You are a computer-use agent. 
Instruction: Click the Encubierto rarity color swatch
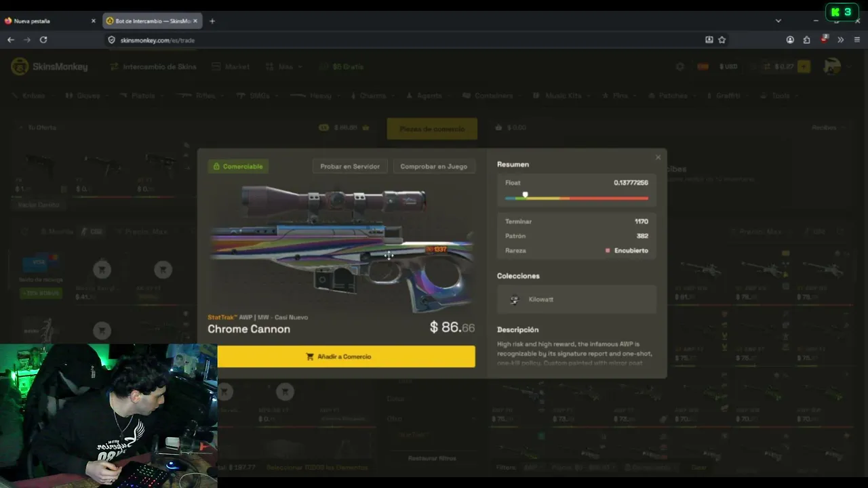pyautogui.click(x=608, y=251)
